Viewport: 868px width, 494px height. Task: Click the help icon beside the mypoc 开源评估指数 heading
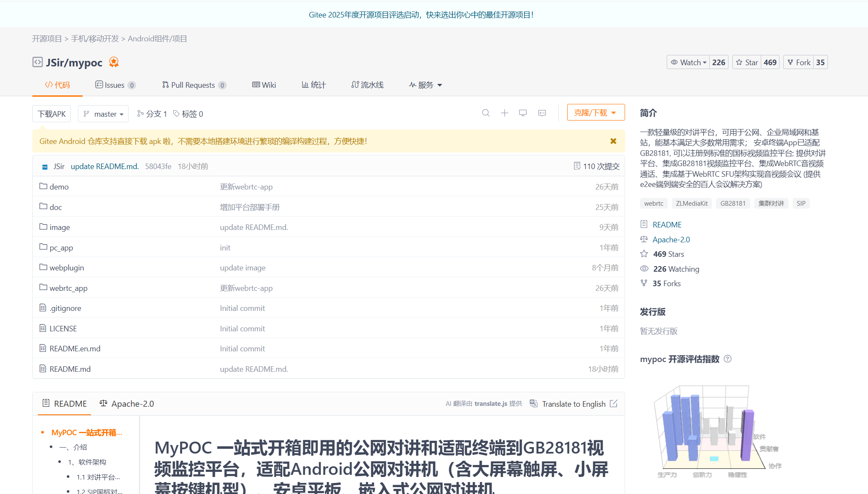(728, 359)
